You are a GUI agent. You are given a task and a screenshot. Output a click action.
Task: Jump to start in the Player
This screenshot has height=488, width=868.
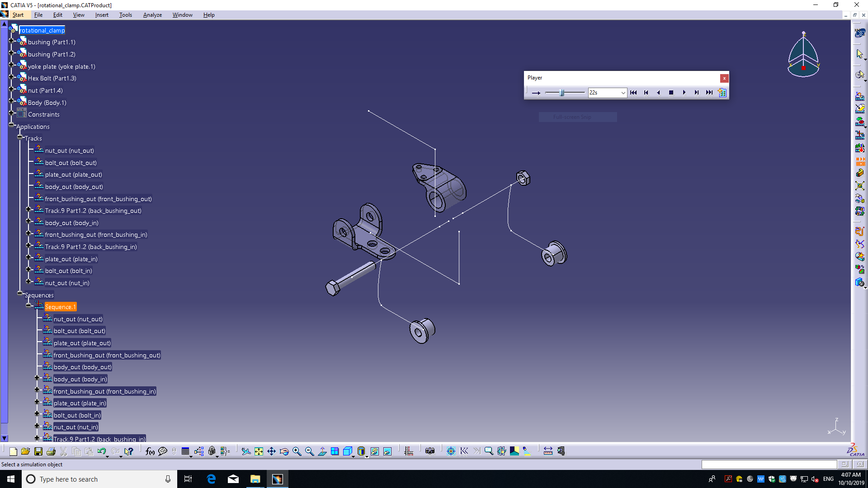click(x=633, y=93)
